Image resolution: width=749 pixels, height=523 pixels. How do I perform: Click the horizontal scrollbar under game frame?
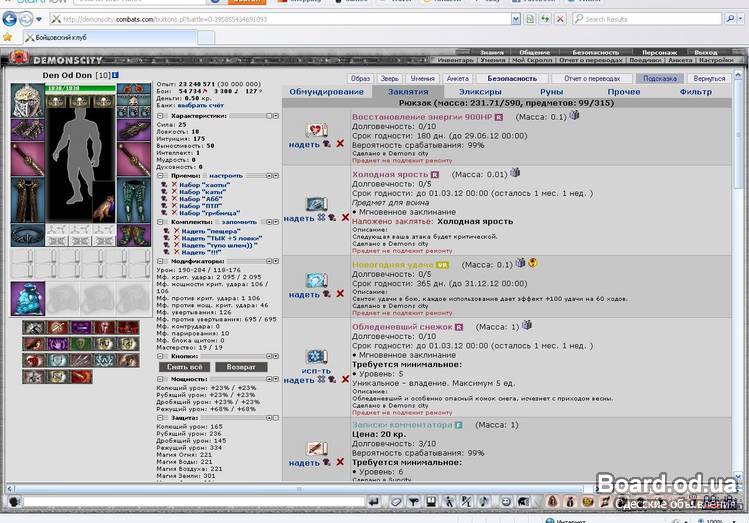pos(299,489)
